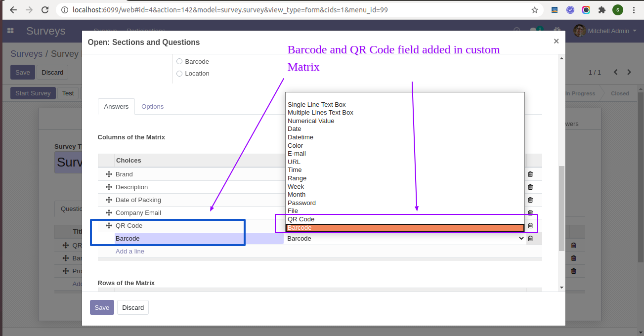644x336 pixels.
Task: Select the Answers tab
Action: point(116,107)
